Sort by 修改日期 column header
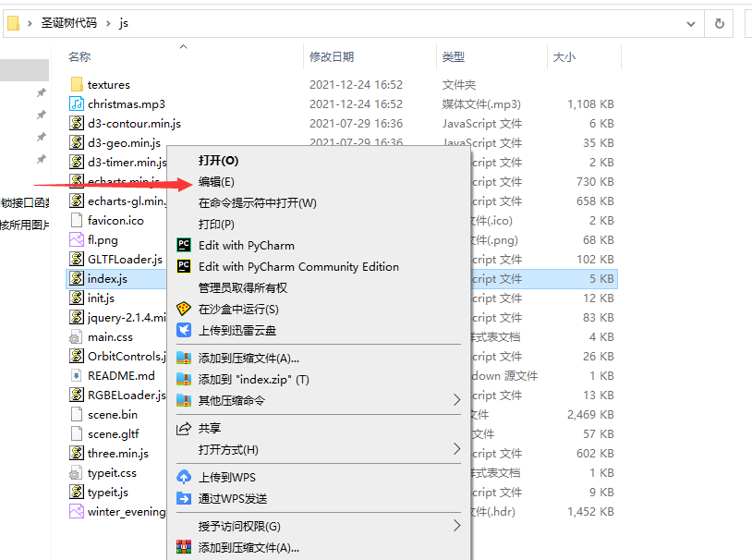The image size is (752, 560). coord(332,56)
